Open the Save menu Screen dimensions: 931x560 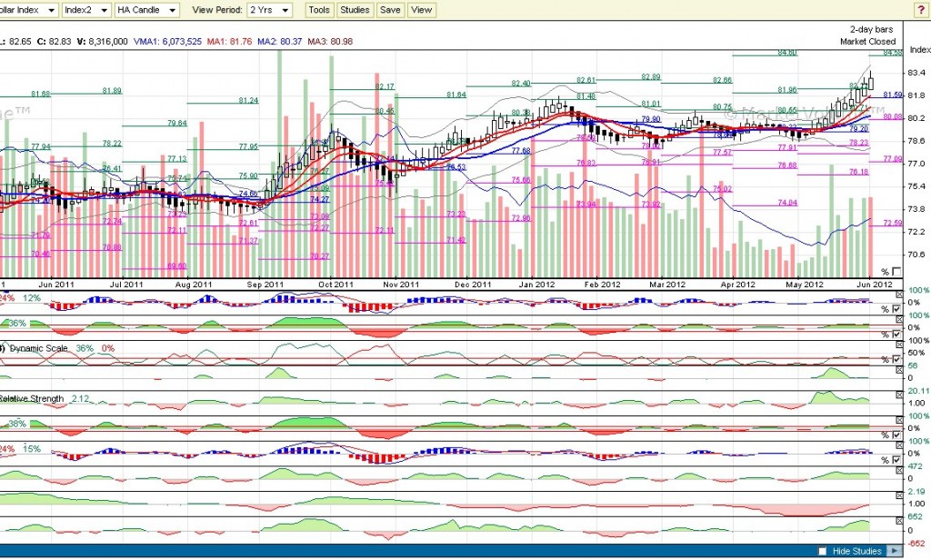coord(390,10)
